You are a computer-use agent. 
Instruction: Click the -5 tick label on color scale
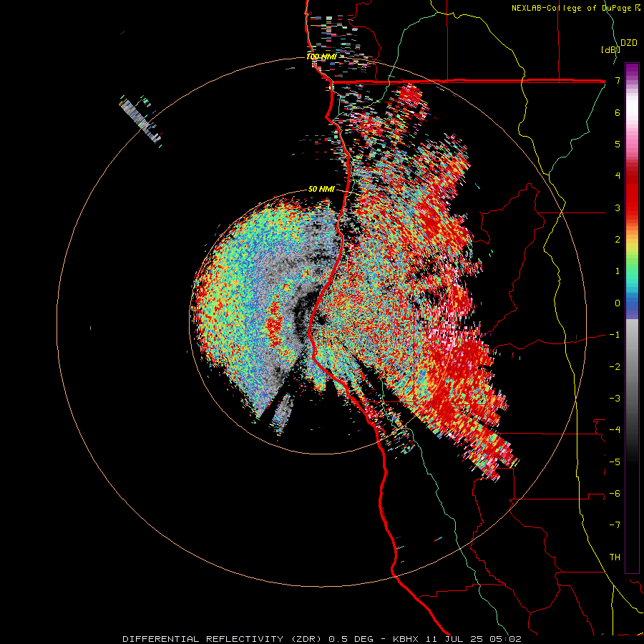[x=615, y=462]
